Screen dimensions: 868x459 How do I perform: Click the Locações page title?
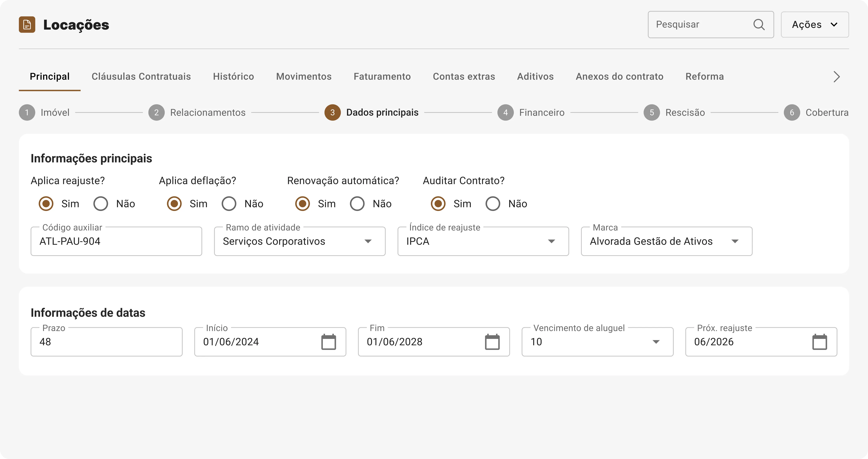(76, 25)
